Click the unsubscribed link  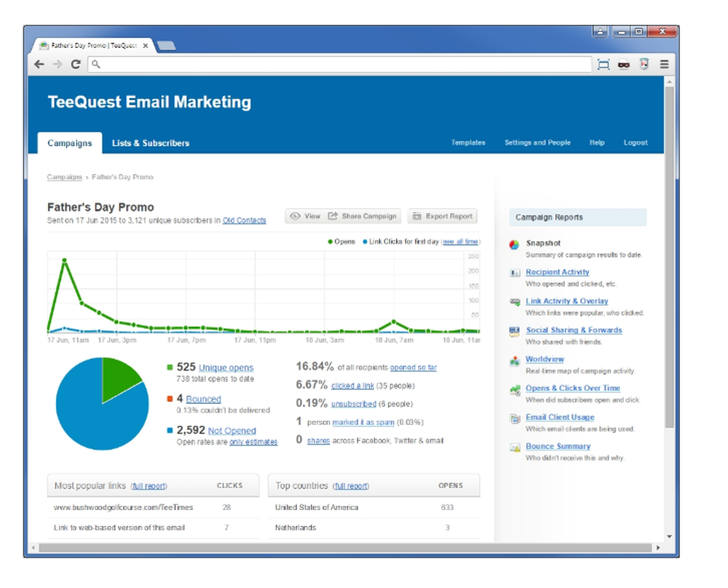pos(353,404)
